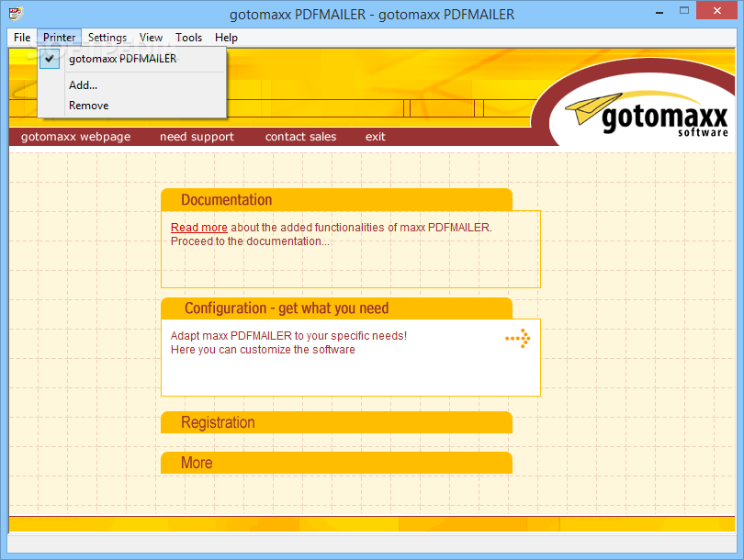Image resolution: width=744 pixels, height=560 pixels.
Task: Choose Remove from the Printer menu
Action: point(131,106)
